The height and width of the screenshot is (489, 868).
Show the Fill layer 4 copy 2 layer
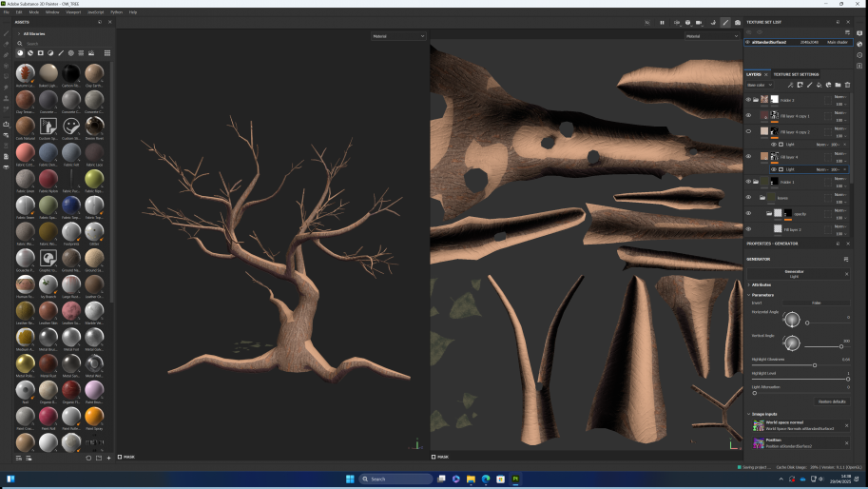coord(748,131)
